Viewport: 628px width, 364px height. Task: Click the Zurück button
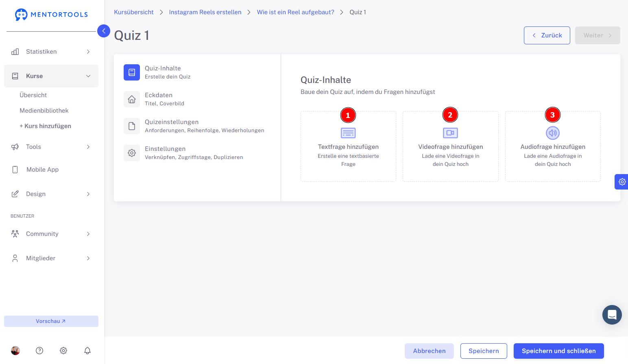[x=547, y=35]
